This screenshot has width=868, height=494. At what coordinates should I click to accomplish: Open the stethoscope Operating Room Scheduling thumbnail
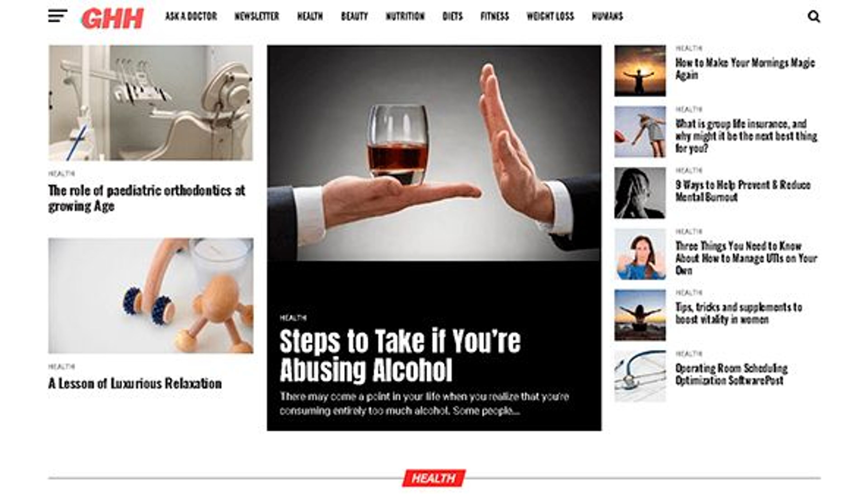(x=640, y=376)
